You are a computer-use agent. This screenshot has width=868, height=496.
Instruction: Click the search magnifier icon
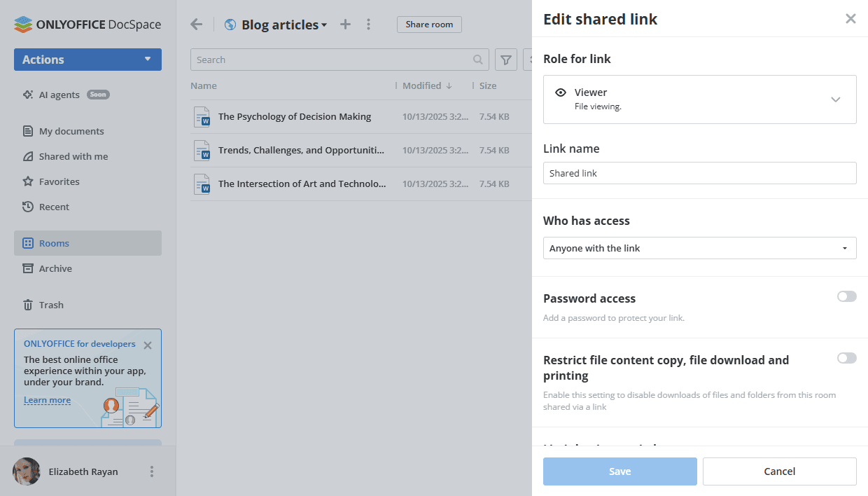478,60
